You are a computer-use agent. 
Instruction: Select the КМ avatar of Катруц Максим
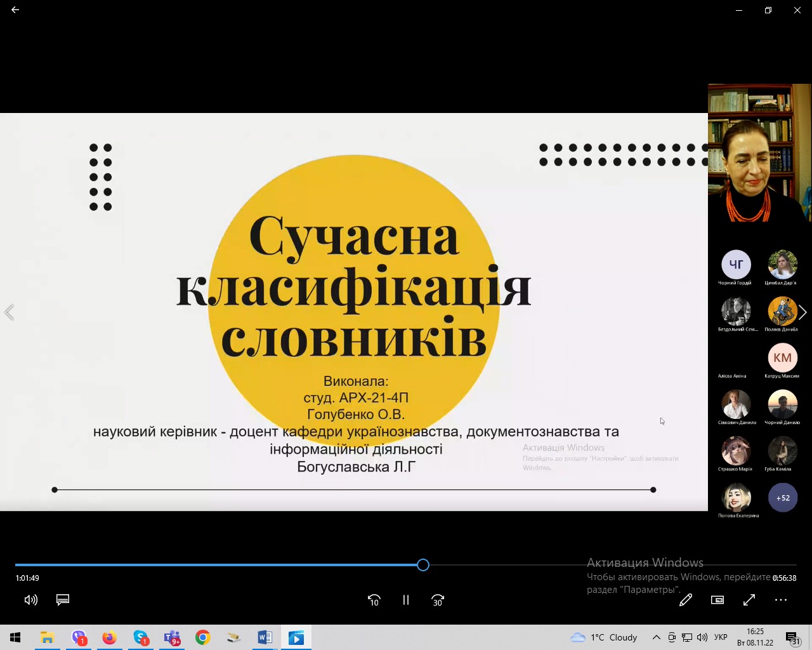pyautogui.click(x=783, y=357)
